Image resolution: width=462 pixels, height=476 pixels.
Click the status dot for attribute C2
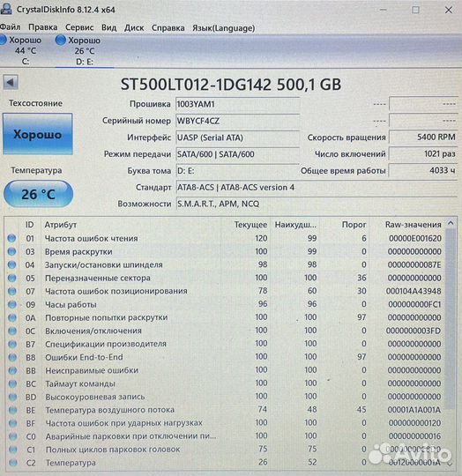pos(13,463)
